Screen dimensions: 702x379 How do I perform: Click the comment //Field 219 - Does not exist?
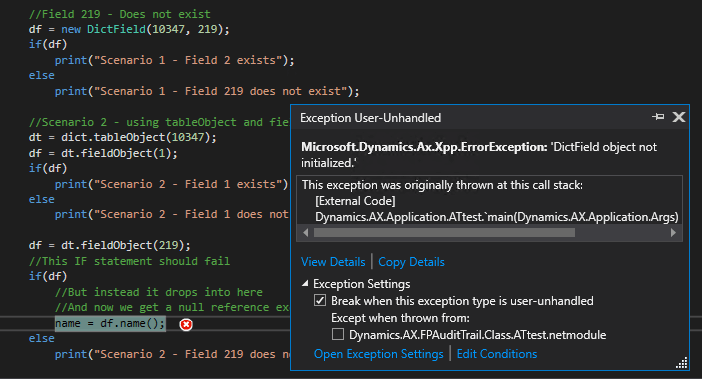tap(120, 14)
